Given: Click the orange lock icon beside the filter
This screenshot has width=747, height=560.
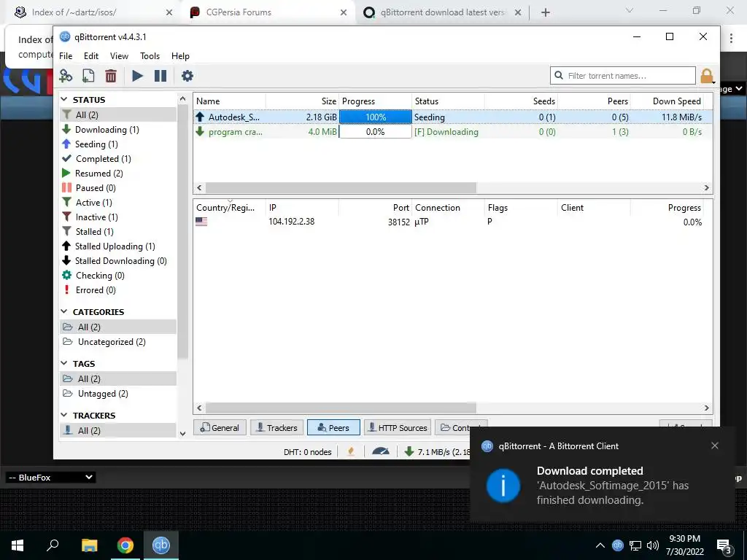Looking at the screenshot, I should [707, 76].
